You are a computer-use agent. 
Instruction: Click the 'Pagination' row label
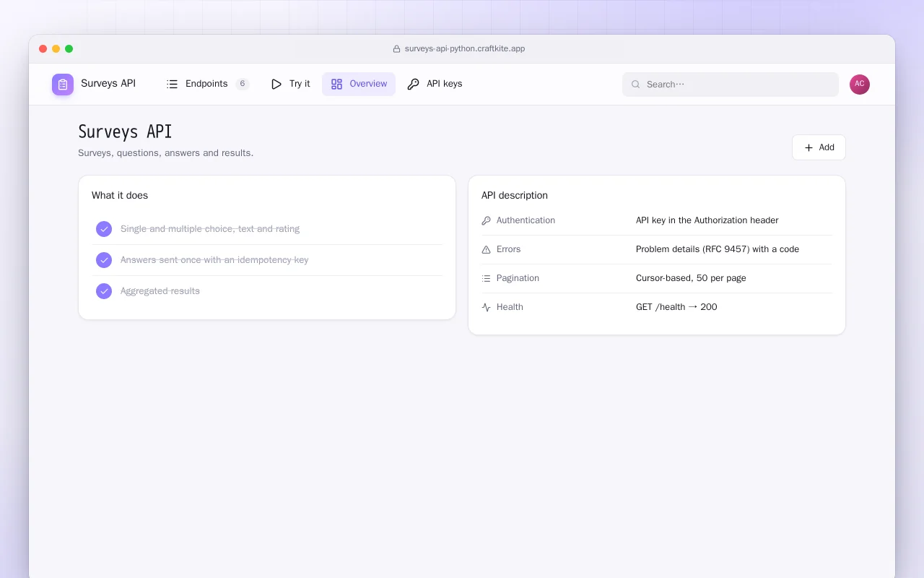pos(518,278)
